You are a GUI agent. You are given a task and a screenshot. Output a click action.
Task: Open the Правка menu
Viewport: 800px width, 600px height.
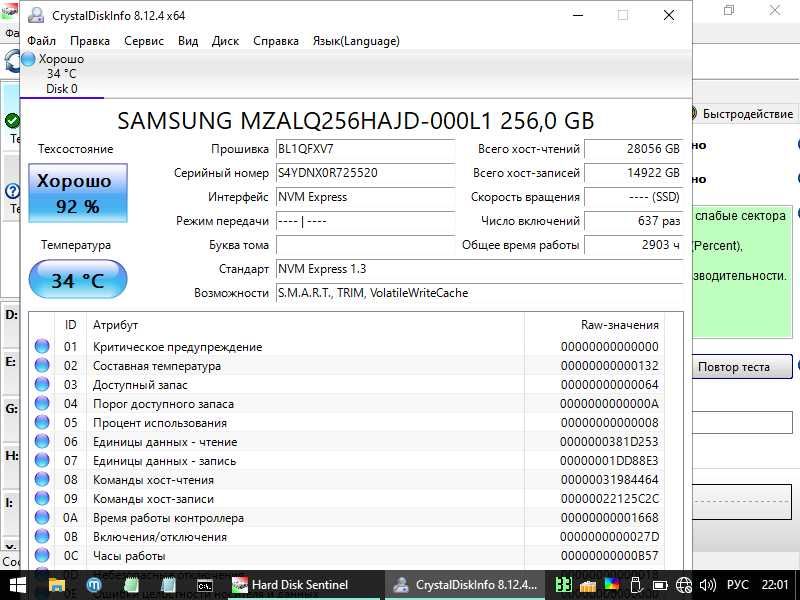(x=90, y=41)
